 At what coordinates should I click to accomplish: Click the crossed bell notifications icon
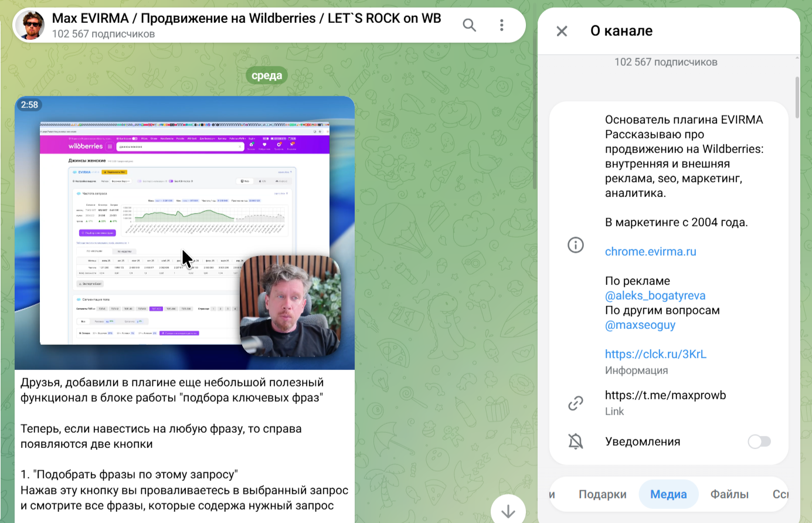576,442
